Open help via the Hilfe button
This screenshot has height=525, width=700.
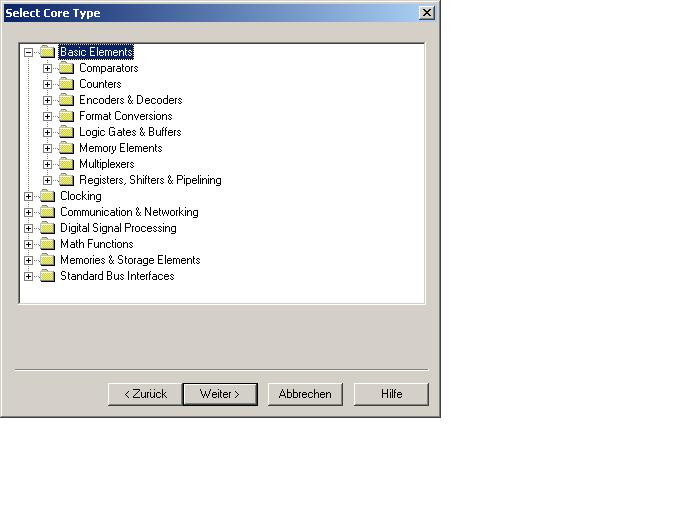[x=392, y=394]
